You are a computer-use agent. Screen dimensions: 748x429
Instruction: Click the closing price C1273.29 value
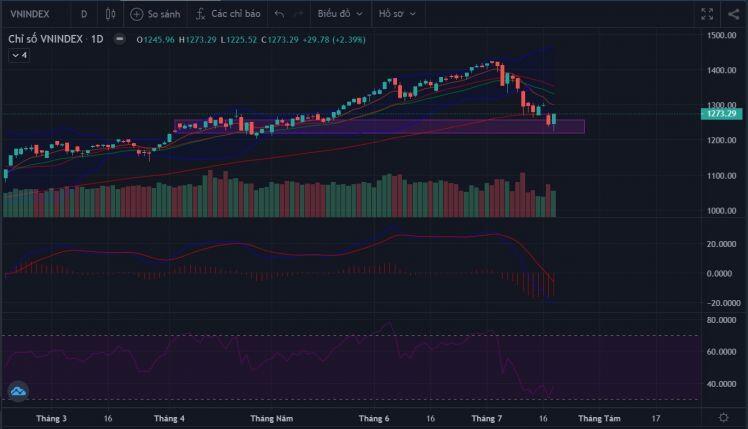pyautogui.click(x=280, y=40)
